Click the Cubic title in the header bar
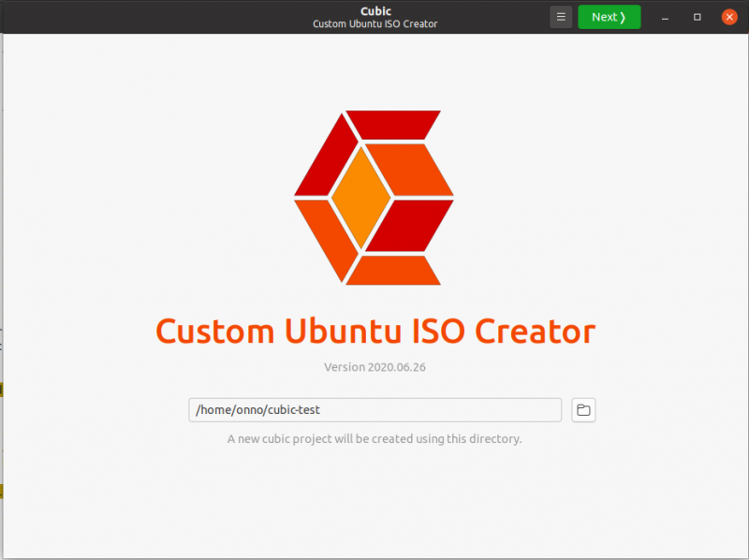Image resolution: width=749 pixels, height=560 pixels. [374, 10]
